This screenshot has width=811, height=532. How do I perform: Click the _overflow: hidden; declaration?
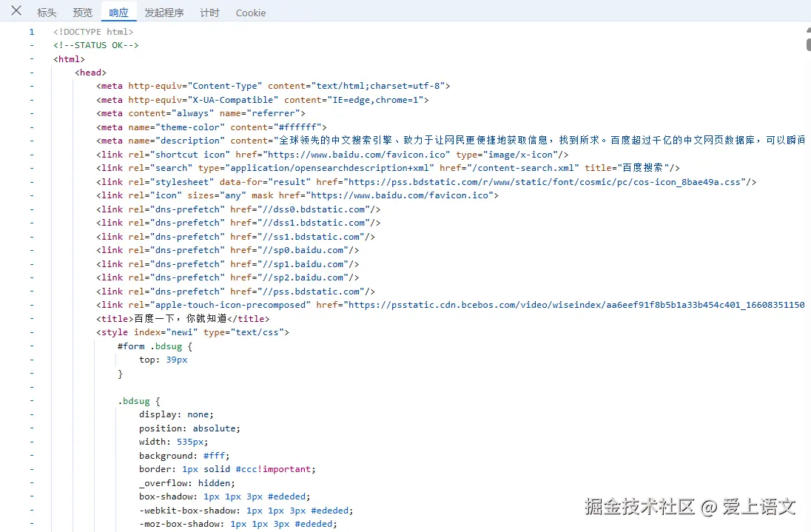pyautogui.click(x=187, y=483)
